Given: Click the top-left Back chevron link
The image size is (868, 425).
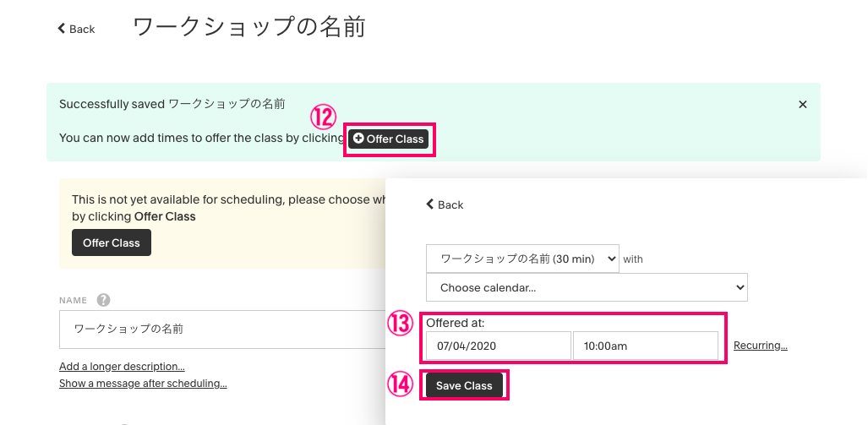Looking at the screenshot, I should point(76,29).
